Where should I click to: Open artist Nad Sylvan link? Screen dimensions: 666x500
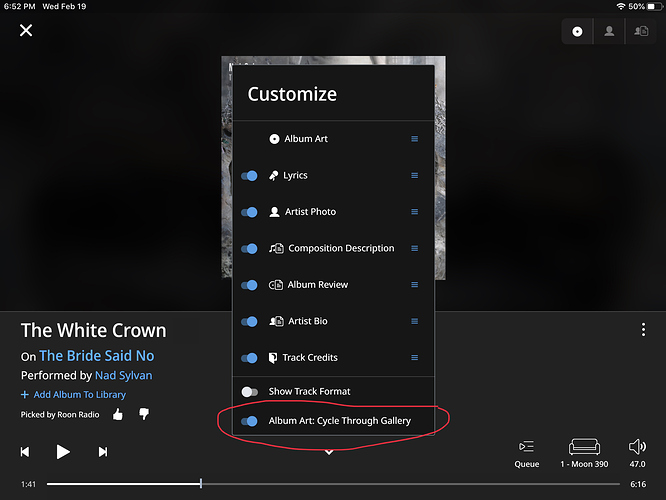(x=124, y=376)
